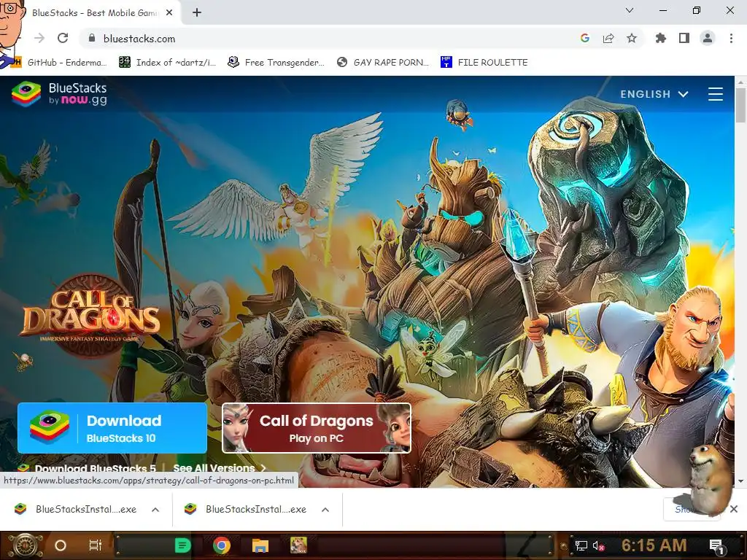Expand options for the second BlueStacksInstaller download

coord(325,510)
